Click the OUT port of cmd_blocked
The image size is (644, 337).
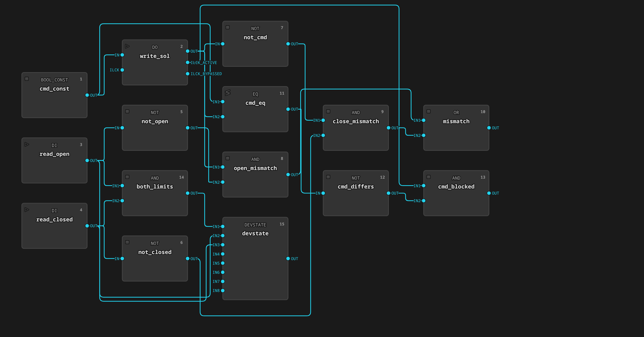[x=489, y=193]
